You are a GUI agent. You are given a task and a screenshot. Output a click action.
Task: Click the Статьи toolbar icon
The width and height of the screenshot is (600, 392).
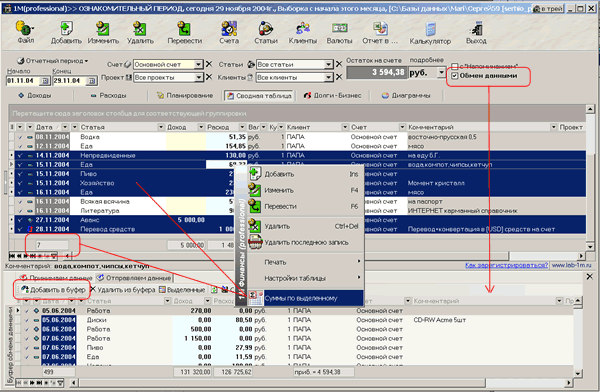(266, 32)
